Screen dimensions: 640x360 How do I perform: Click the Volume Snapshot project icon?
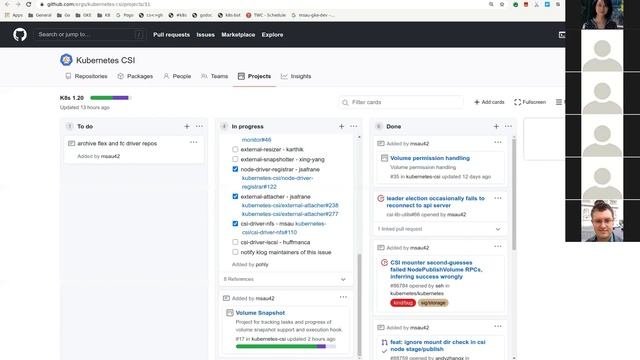(230, 313)
